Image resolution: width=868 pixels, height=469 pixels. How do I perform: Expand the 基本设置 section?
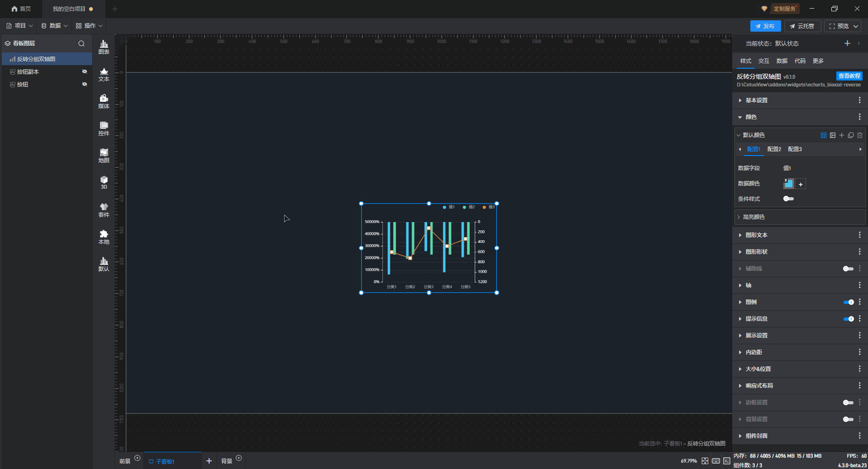point(756,100)
